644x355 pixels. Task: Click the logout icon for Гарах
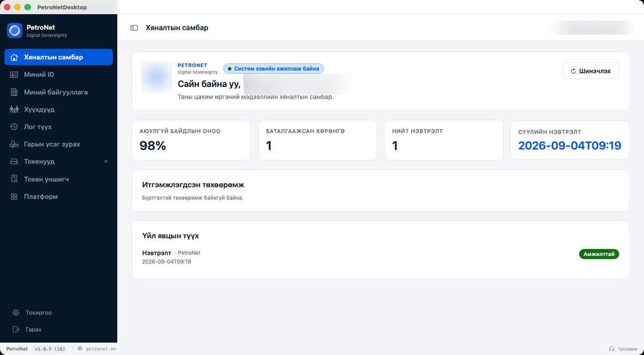click(16, 330)
